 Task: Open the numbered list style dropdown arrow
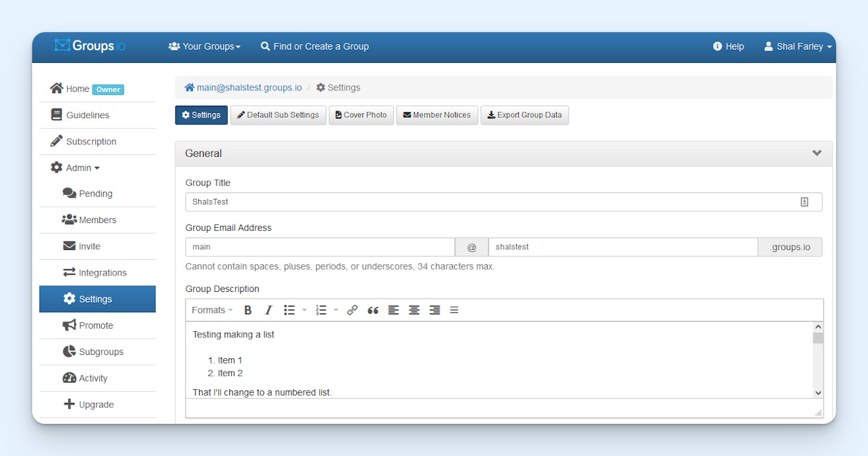[x=336, y=310]
